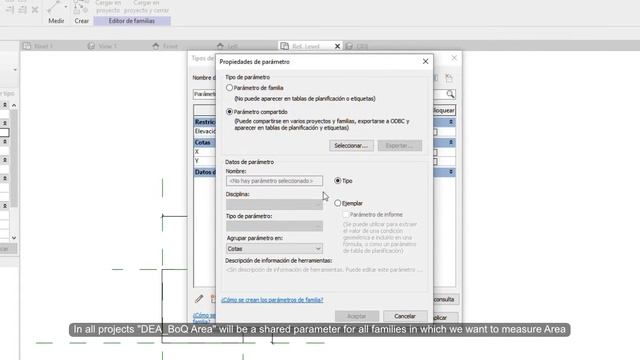The image size is (640, 360).
Task: Open Agrupar parámetro en dropdown showing Cotas
Action: click(x=274, y=249)
